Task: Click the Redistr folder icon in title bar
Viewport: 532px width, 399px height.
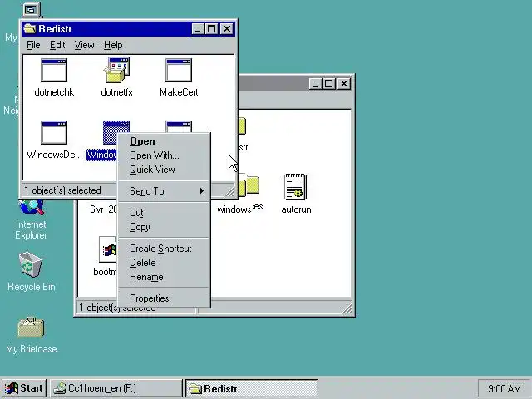Action: point(30,29)
